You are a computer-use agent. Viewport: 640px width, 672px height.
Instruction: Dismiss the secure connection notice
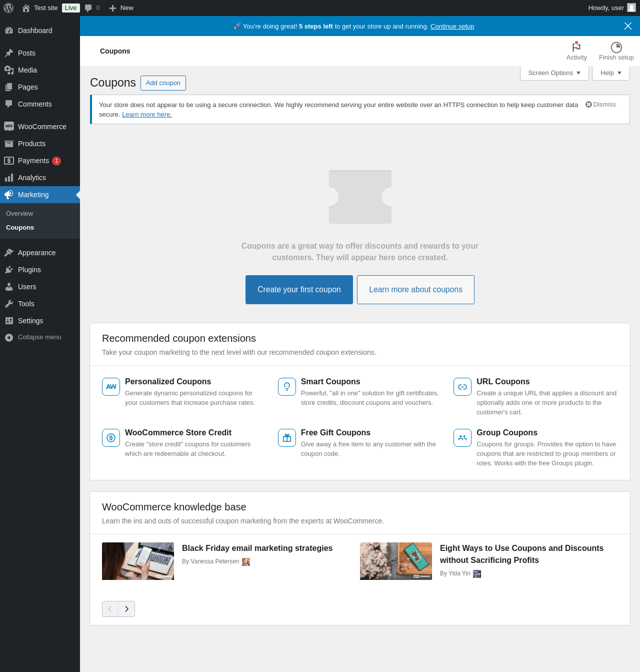click(x=600, y=105)
